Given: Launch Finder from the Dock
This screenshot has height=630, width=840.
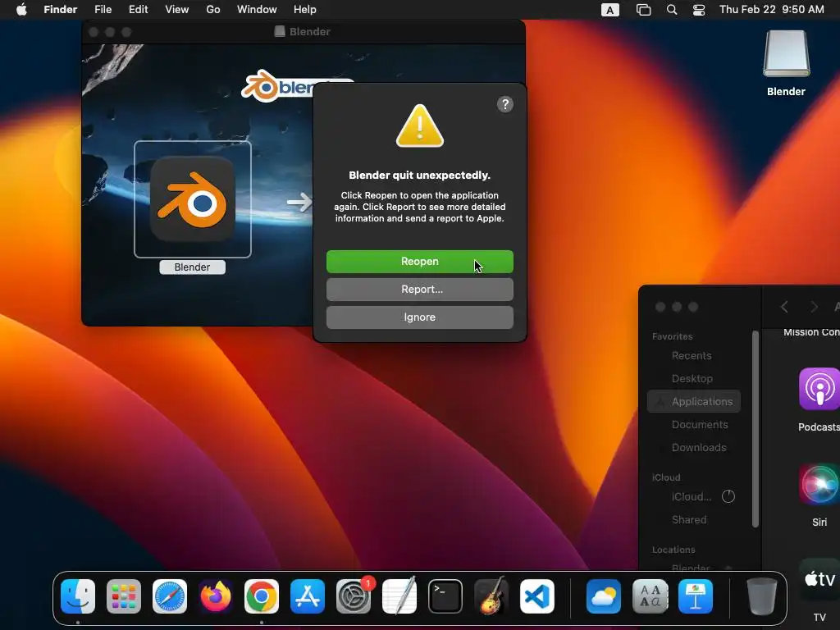Looking at the screenshot, I should coord(78,596).
